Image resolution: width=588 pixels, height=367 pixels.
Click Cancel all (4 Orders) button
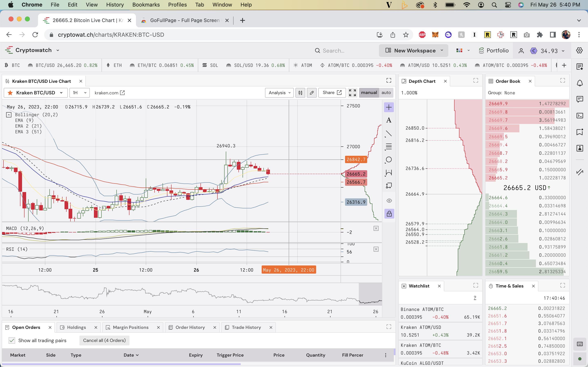(x=104, y=340)
